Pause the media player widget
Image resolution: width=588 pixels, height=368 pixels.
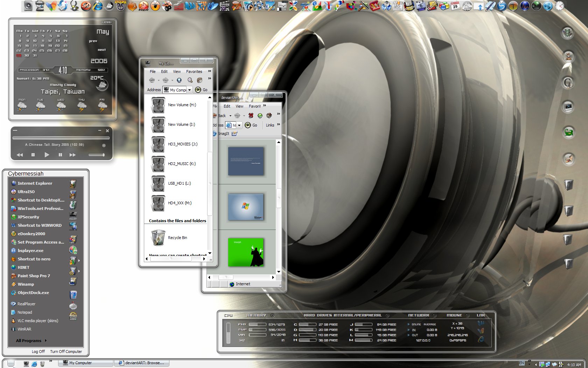[x=60, y=155]
